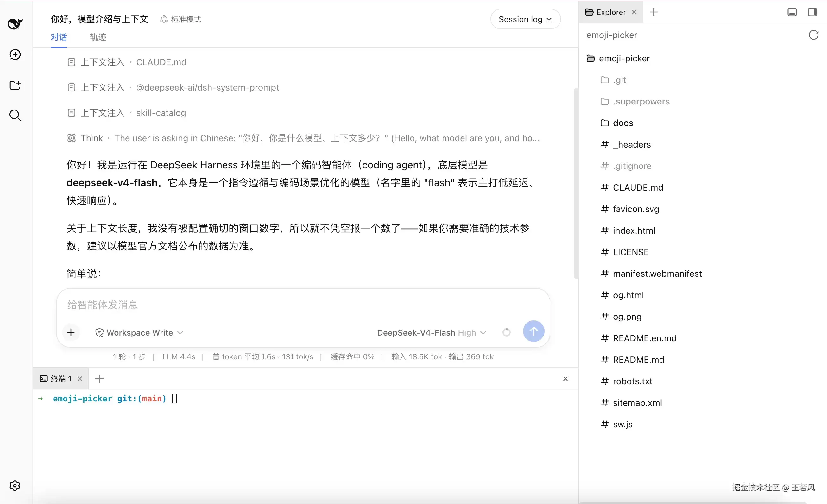Click the 缓存命中 0% status entry
827x504 pixels.
tap(352, 357)
